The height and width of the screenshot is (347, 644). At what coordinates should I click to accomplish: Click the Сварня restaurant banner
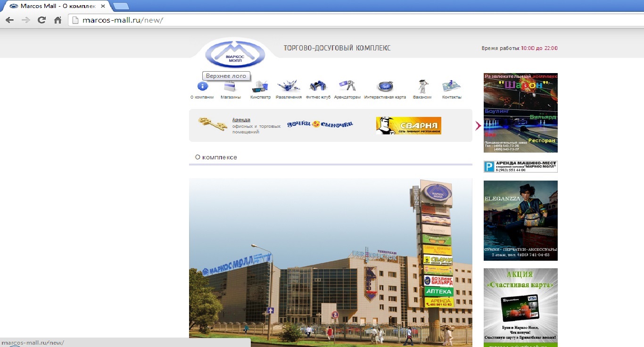tap(409, 125)
